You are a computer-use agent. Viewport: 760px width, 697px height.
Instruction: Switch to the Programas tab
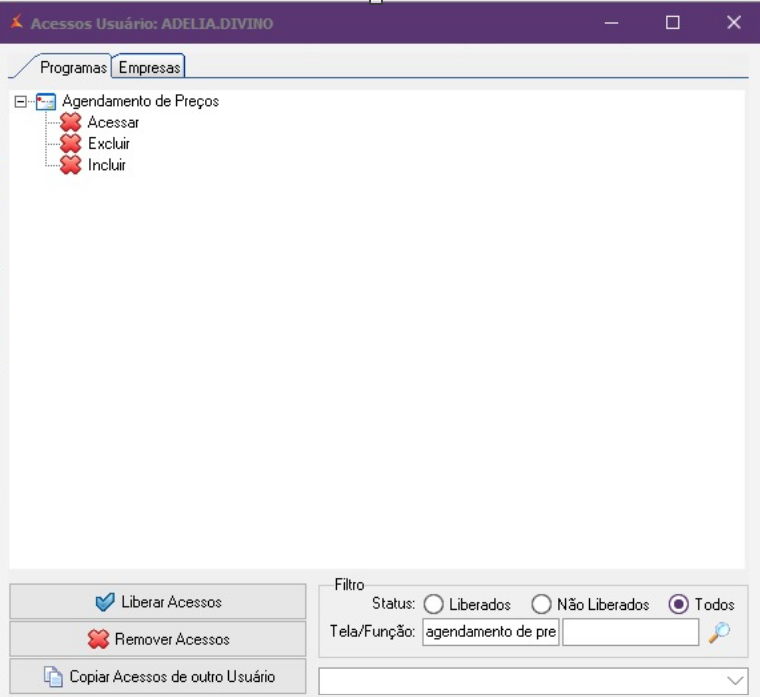(x=73, y=67)
